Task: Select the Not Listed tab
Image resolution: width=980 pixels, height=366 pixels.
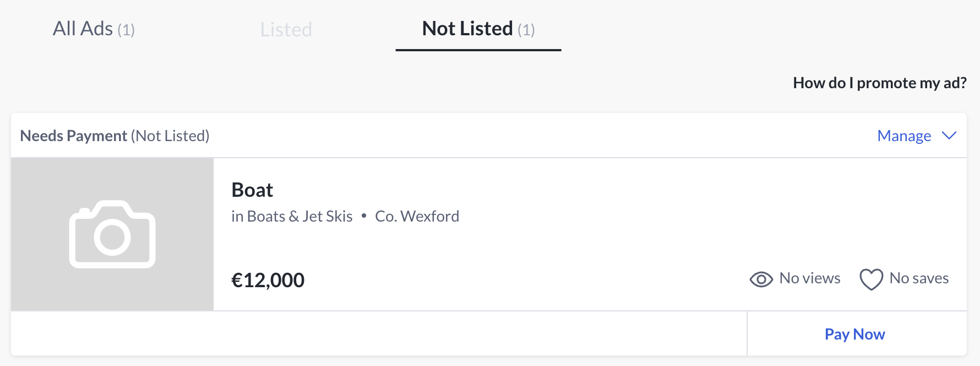Action: coord(467,29)
